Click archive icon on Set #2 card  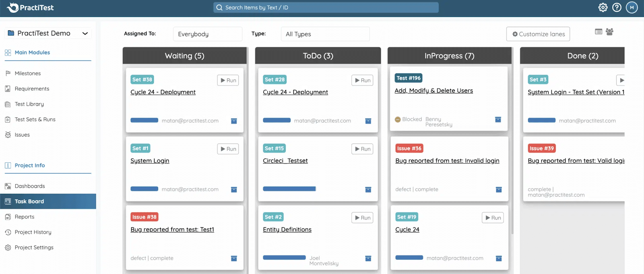coord(368,258)
